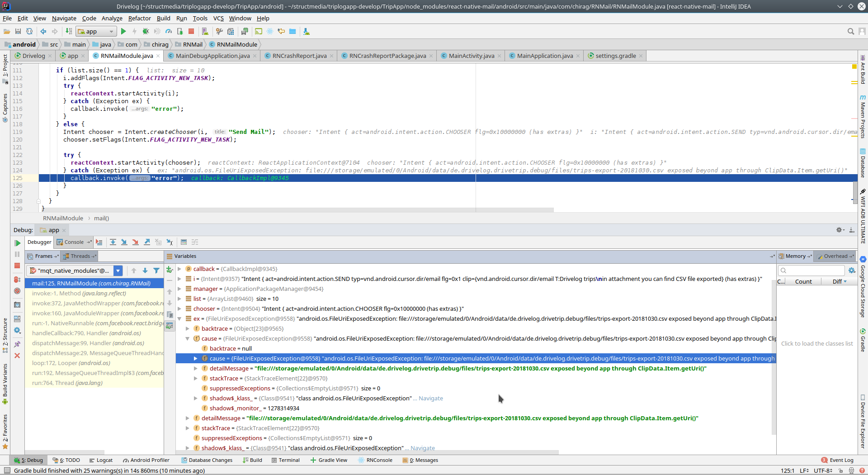
Task: Expand the manager variable node
Action: (179, 289)
